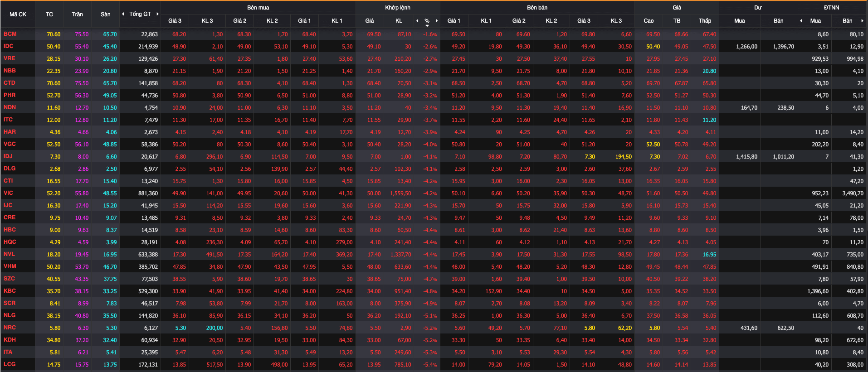Click the Tổng GT column header

coord(140,14)
